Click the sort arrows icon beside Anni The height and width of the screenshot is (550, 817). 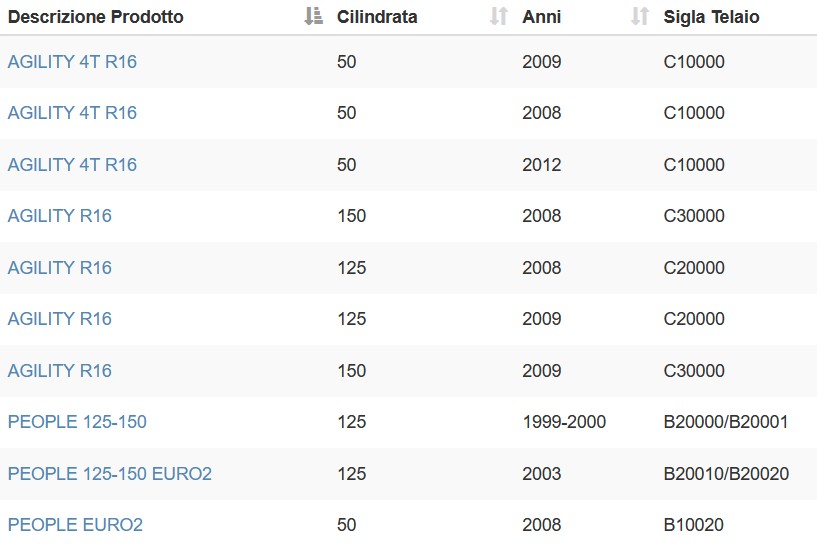tap(640, 17)
